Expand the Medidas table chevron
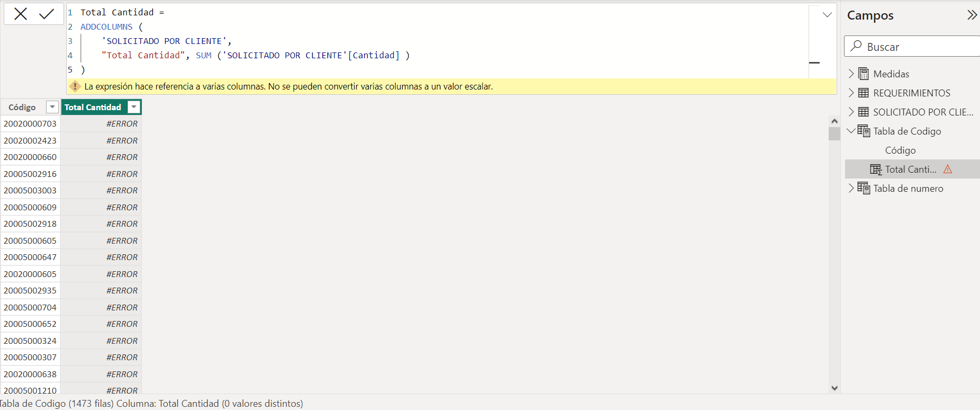This screenshot has height=410, width=980. click(x=851, y=74)
